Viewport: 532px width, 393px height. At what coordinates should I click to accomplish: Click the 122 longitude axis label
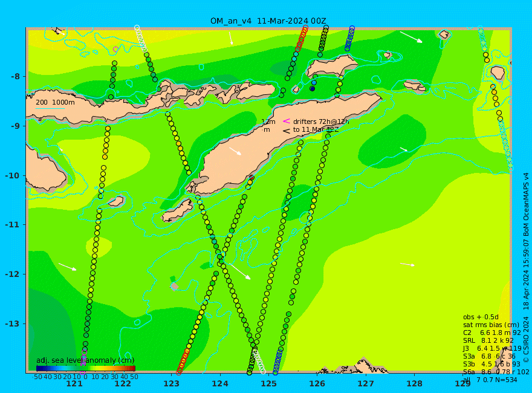point(123,383)
